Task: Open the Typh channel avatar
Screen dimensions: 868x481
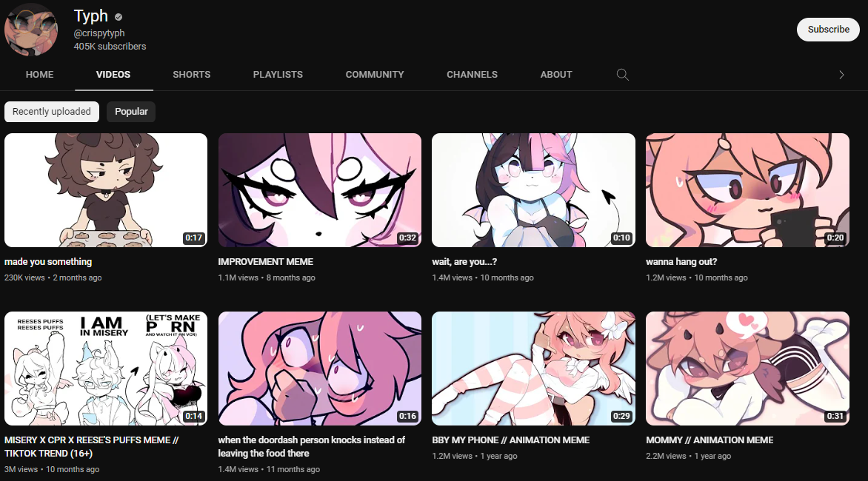Action: (x=31, y=30)
